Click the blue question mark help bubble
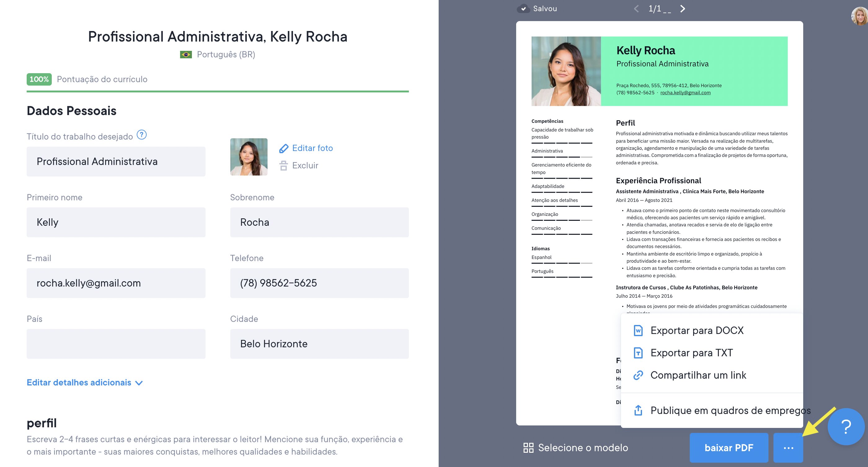Viewport: 868px width, 467px height. [846, 427]
